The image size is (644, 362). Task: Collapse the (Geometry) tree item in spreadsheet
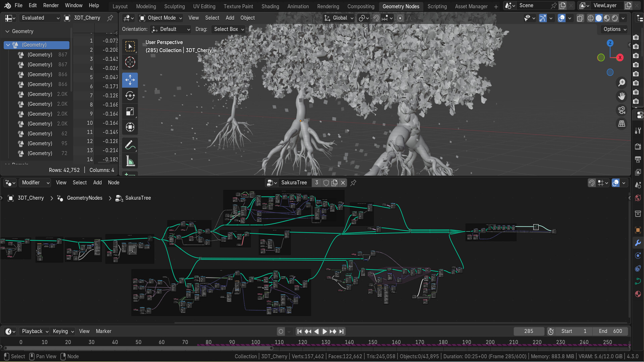[7, 45]
